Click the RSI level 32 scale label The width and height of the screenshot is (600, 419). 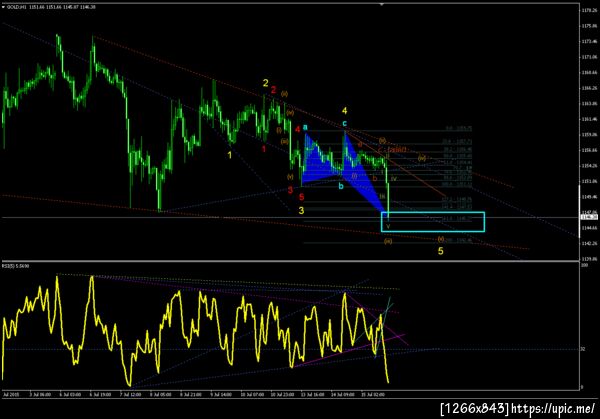click(583, 349)
